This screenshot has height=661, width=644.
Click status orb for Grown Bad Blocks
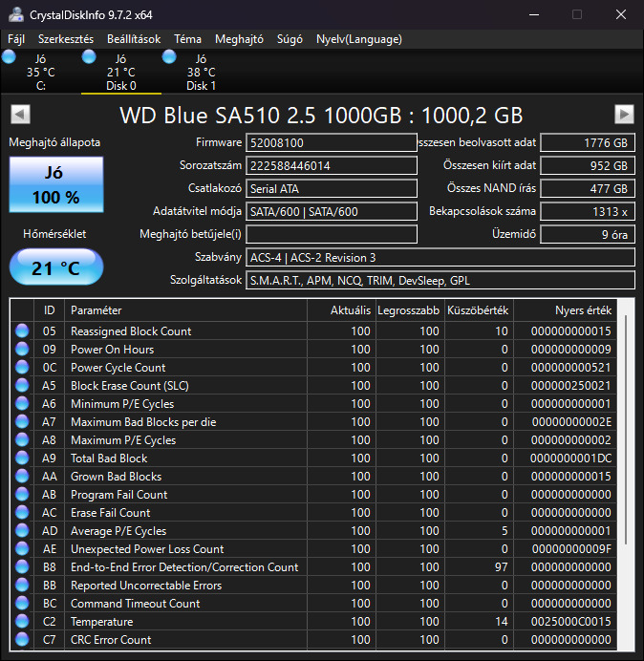22,476
